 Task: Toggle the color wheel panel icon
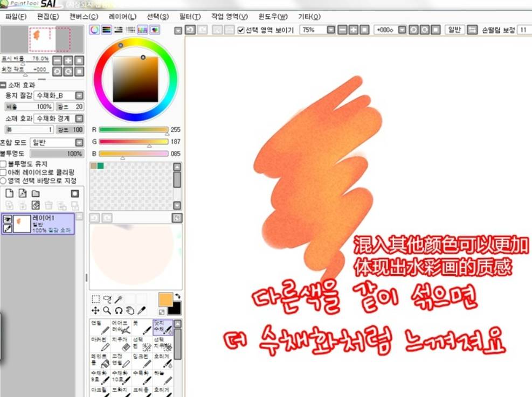pyautogui.click(x=94, y=30)
